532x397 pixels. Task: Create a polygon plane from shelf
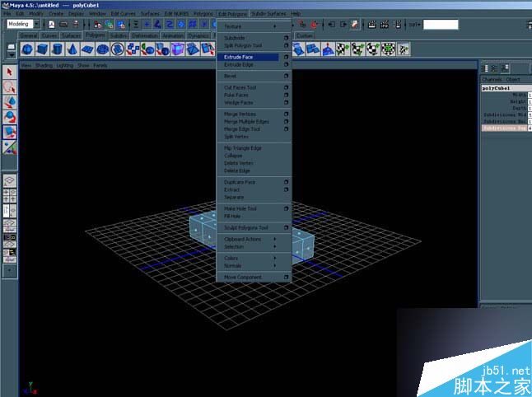(87, 49)
